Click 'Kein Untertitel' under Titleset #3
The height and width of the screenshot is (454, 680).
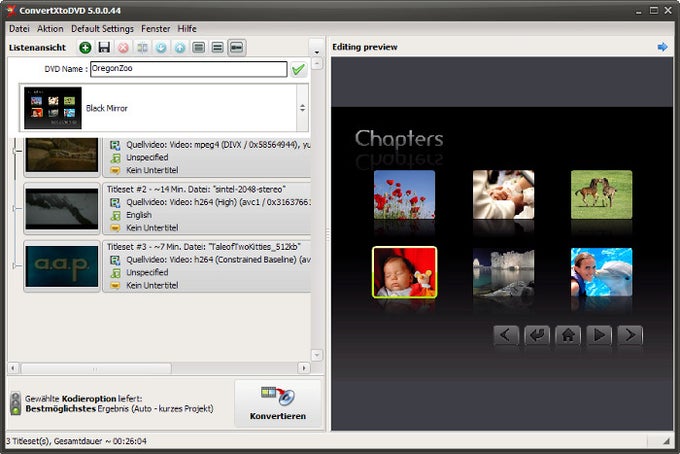152,285
